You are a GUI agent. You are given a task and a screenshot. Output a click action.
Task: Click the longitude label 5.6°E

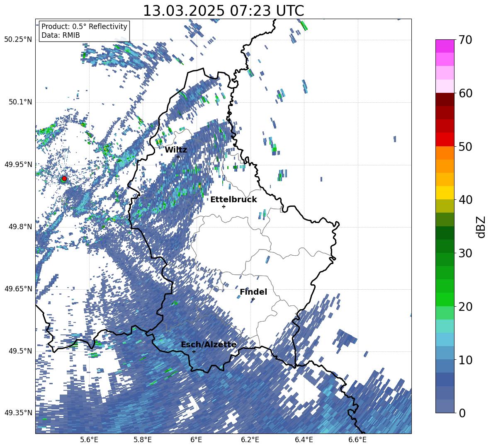click(x=89, y=440)
